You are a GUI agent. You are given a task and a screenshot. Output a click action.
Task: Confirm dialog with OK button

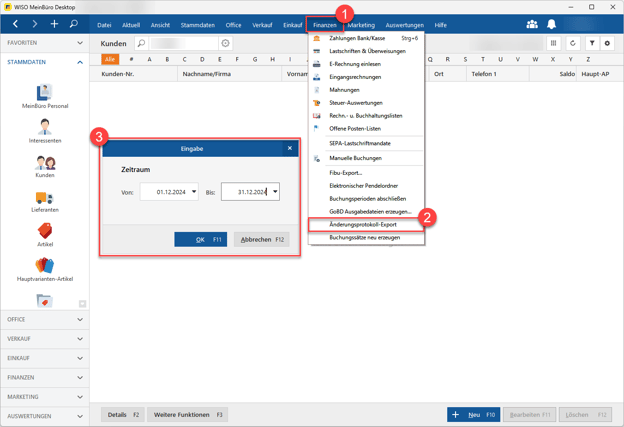(x=200, y=240)
